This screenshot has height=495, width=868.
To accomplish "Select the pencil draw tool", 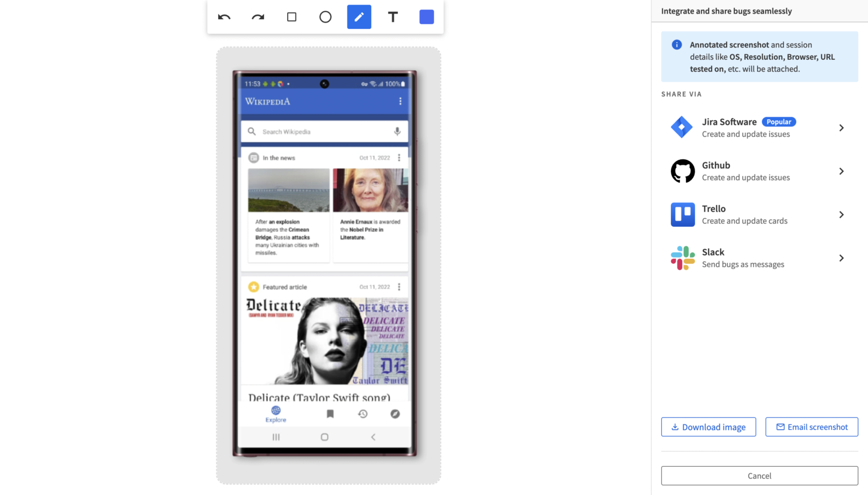I will (359, 17).
